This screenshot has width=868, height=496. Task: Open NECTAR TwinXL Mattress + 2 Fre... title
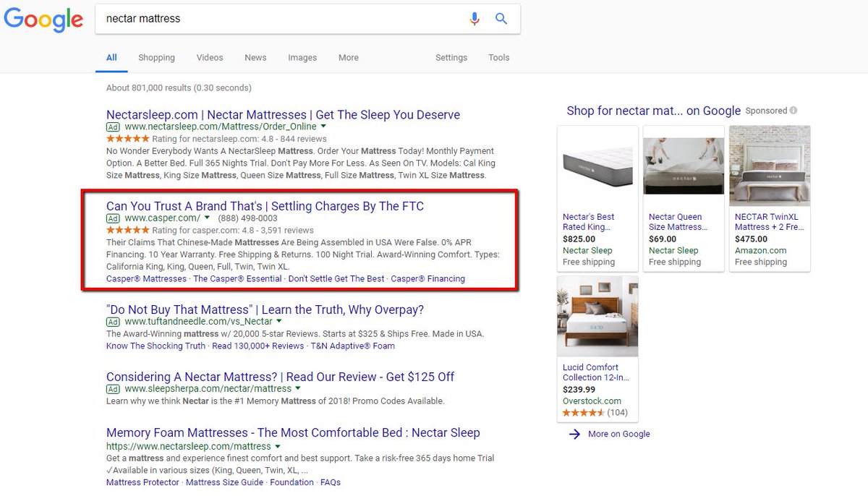pos(768,222)
